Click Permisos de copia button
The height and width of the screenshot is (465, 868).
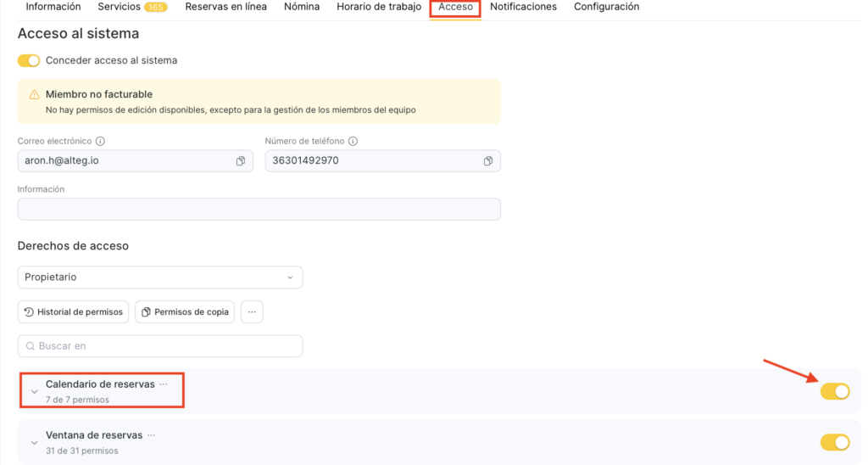click(185, 312)
